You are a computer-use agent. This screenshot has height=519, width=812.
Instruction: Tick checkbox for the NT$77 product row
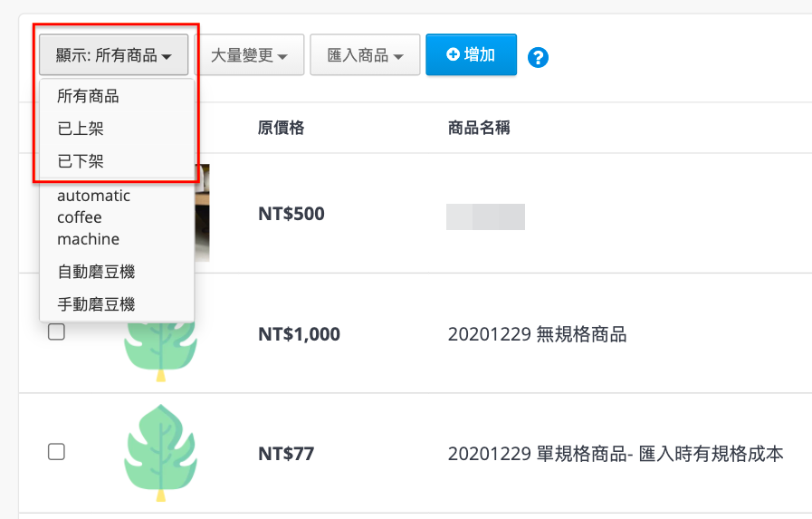coord(56,452)
